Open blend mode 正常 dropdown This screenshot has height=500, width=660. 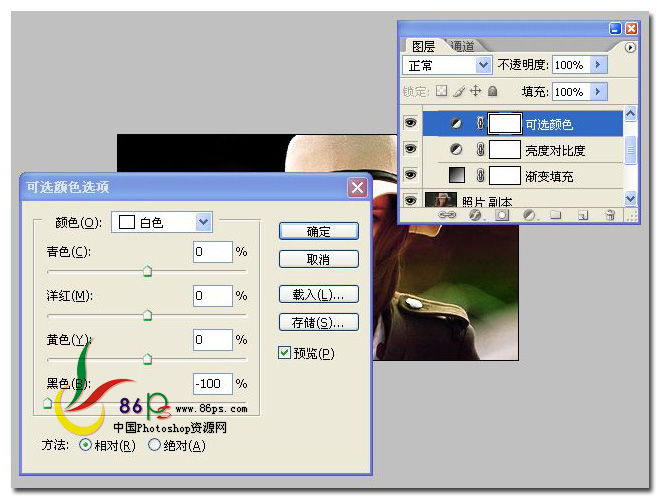point(447,65)
